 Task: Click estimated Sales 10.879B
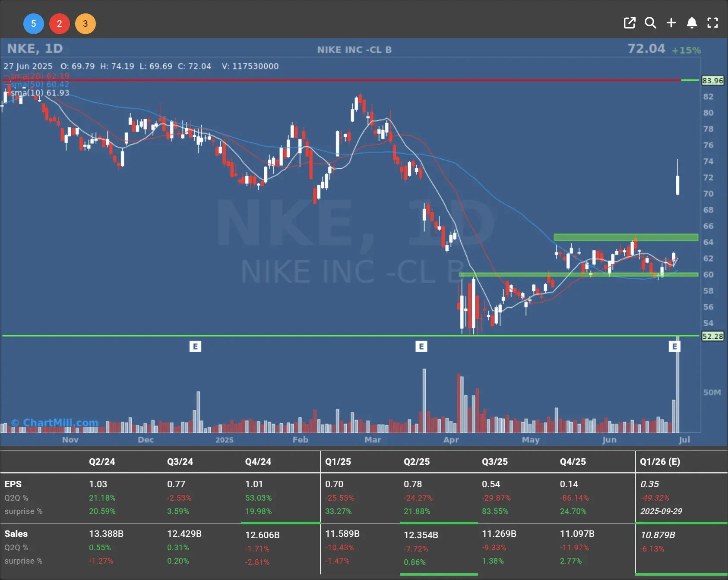point(658,535)
